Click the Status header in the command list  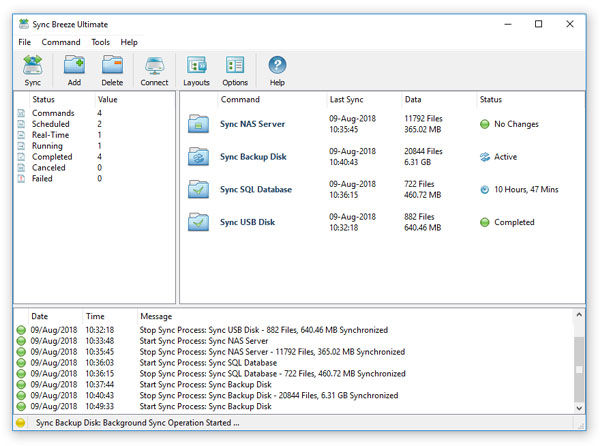click(x=491, y=99)
